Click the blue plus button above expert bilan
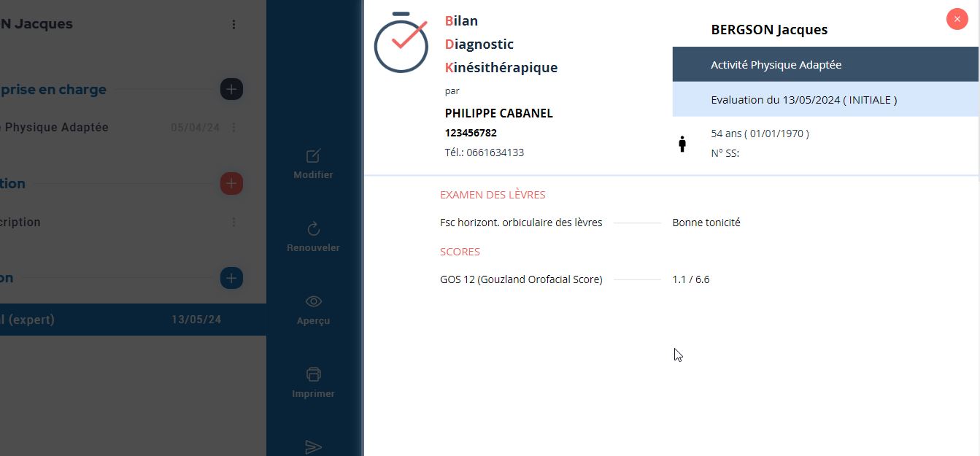 231,278
